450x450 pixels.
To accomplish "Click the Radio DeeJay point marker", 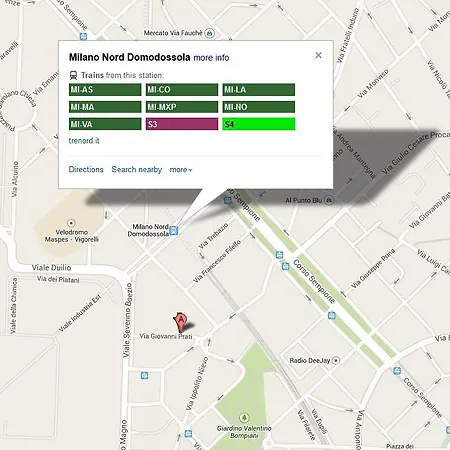I will point(336,360).
